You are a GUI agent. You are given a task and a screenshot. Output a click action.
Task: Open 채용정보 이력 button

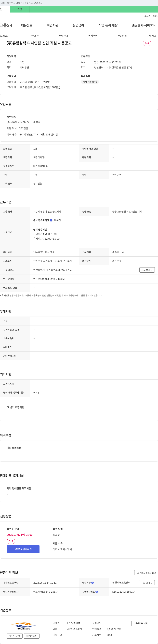point(141,623)
